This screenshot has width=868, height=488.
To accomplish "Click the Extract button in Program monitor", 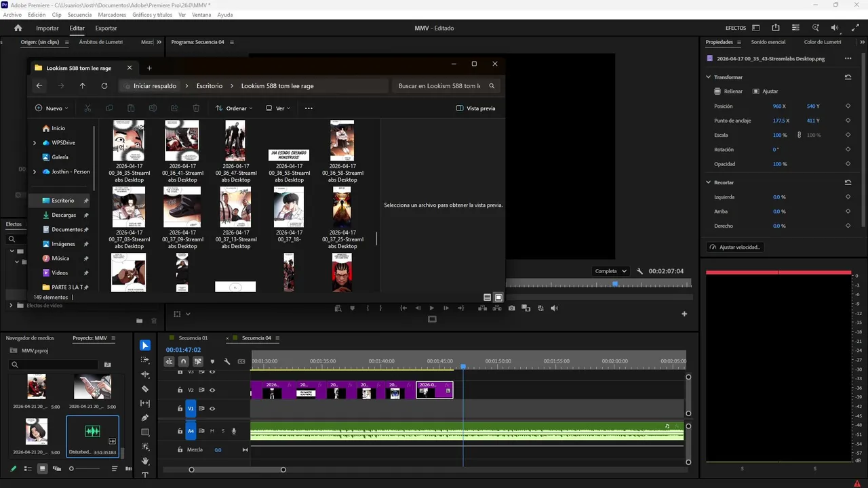I will pos(497,308).
